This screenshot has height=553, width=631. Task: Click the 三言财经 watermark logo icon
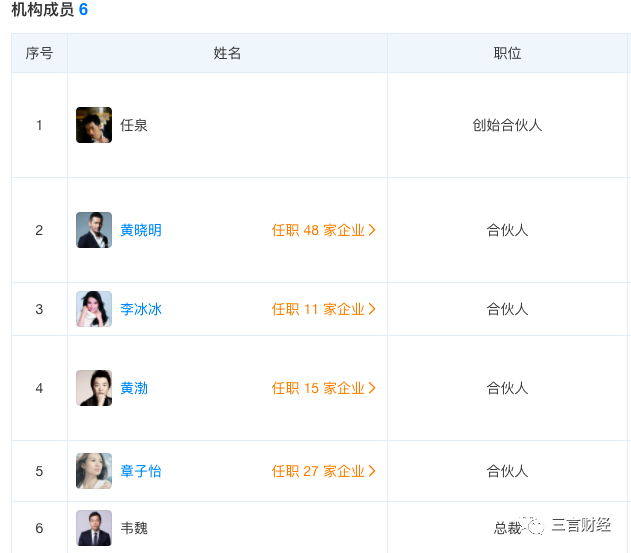536,525
